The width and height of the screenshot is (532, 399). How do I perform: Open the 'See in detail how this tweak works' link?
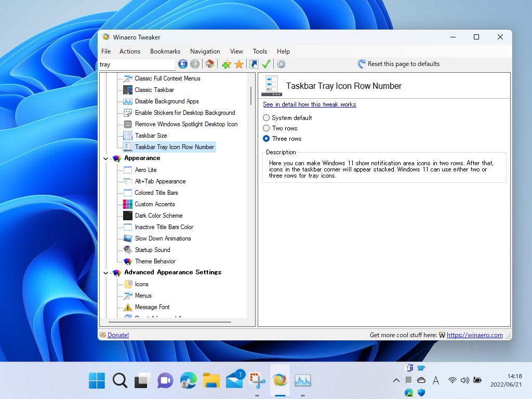click(309, 104)
